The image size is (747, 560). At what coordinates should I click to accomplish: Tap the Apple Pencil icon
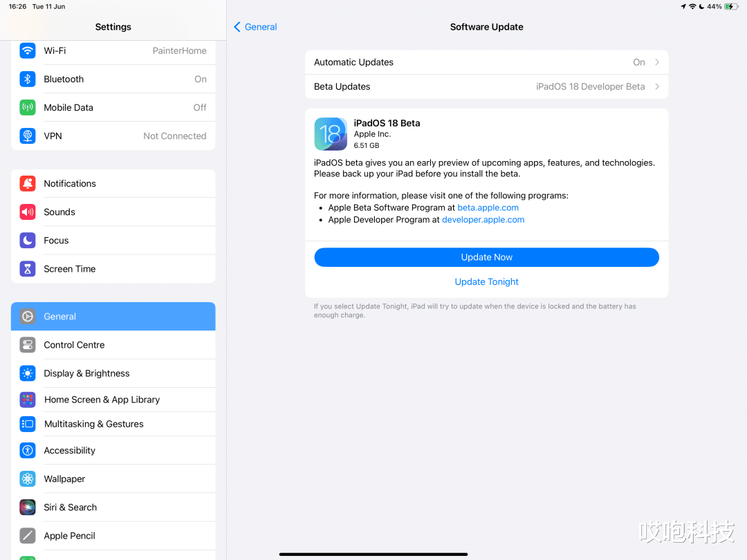tap(28, 536)
